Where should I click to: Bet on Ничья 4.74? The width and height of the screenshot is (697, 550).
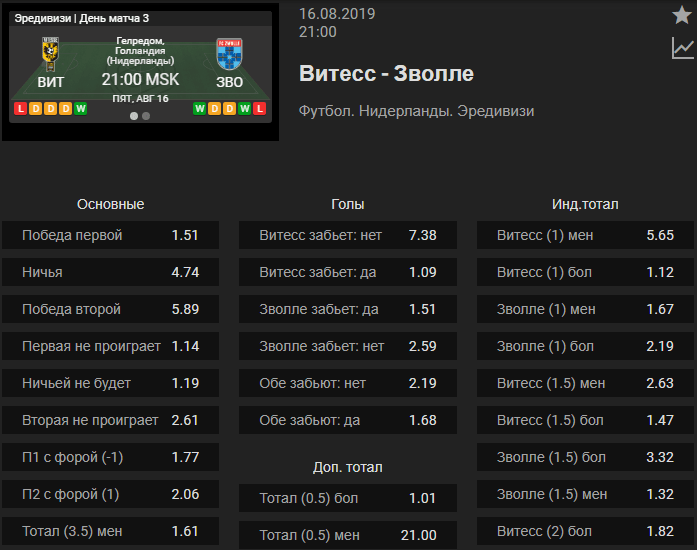click(x=110, y=272)
